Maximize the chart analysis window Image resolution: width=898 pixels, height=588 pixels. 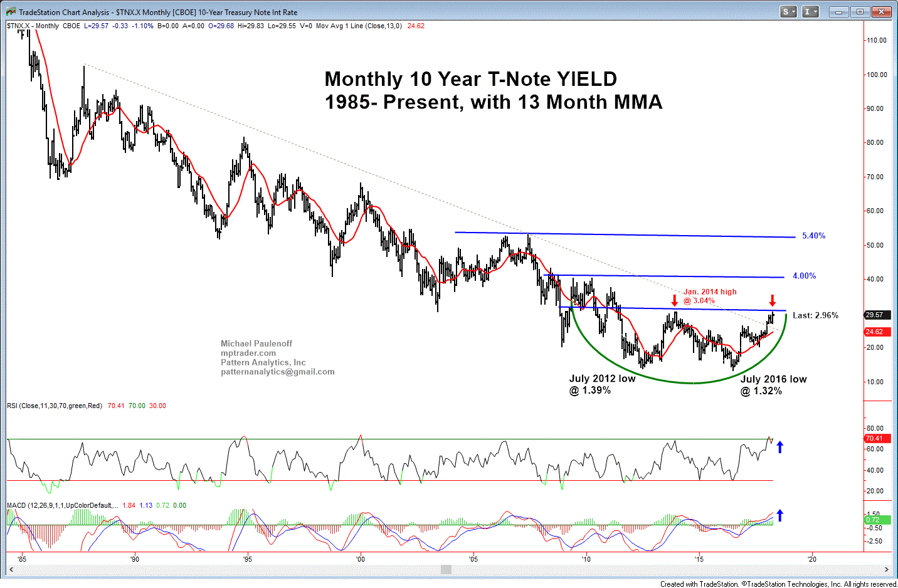coord(860,11)
